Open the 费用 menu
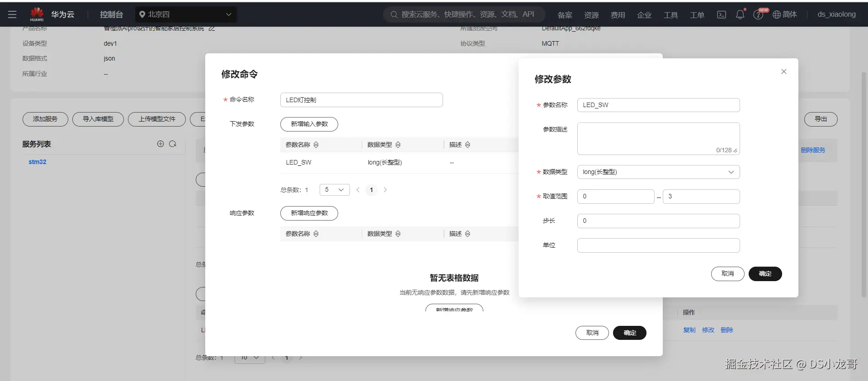Image resolution: width=868 pixels, height=381 pixels. tap(618, 15)
